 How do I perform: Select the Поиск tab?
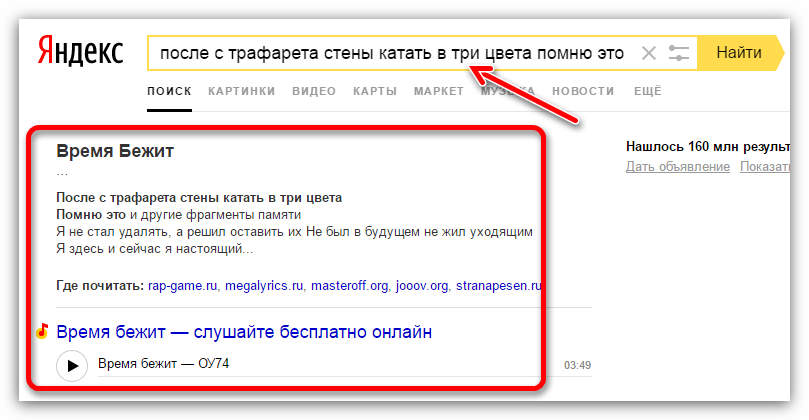tap(169, 91)
